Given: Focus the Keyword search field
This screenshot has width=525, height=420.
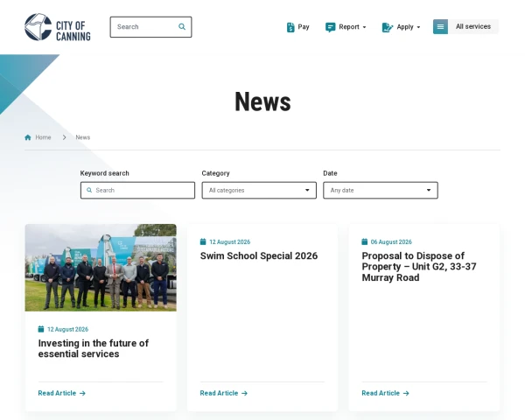Looking at the screenshot, I should click(x=137, y=190).
